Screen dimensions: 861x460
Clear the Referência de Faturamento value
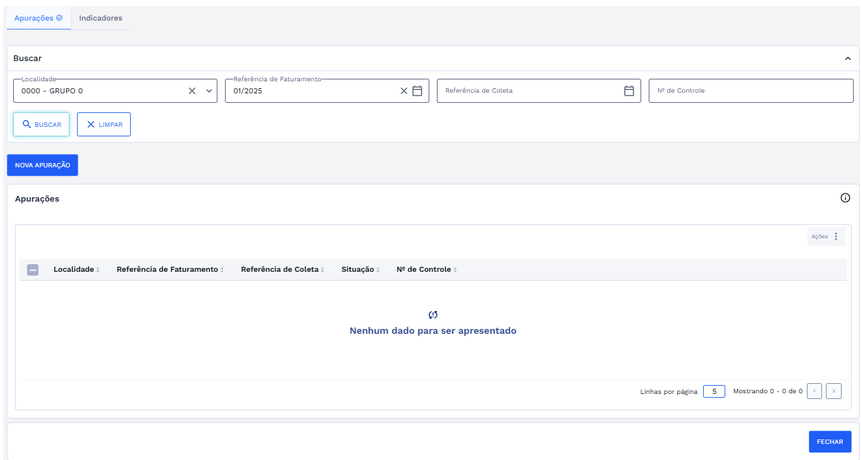(404, 91)
